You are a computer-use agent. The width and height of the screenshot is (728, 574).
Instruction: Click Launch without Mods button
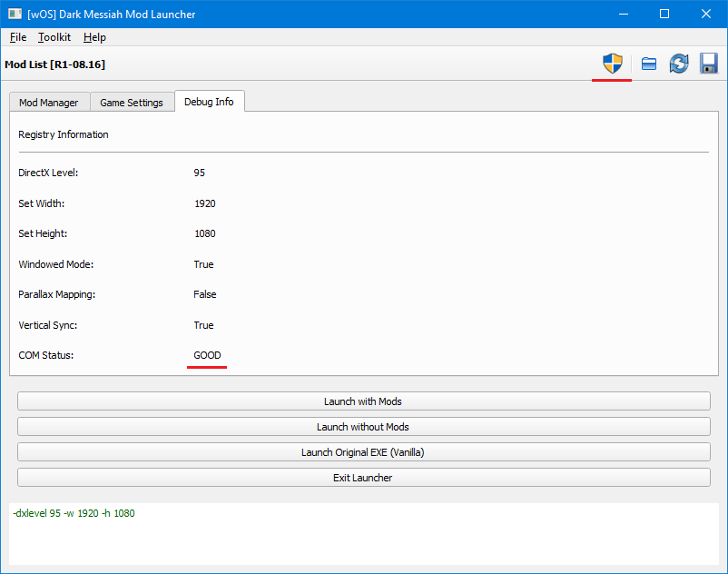[x=363, y=427]
